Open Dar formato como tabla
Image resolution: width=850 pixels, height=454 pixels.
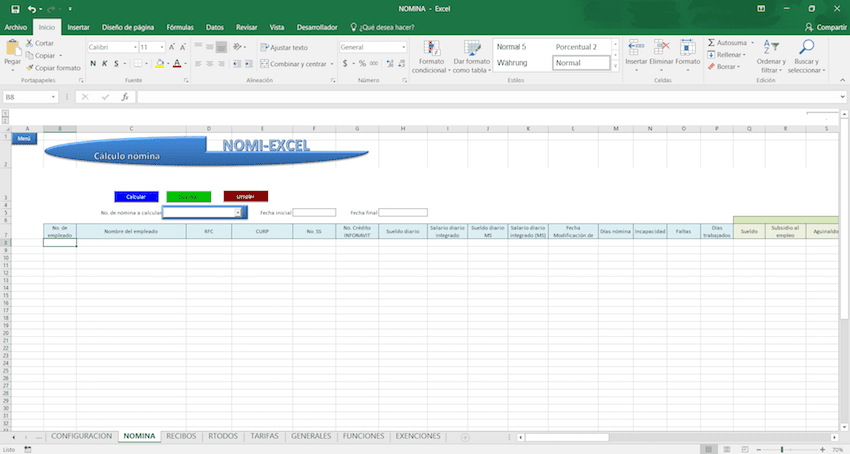tap(472, 56)
